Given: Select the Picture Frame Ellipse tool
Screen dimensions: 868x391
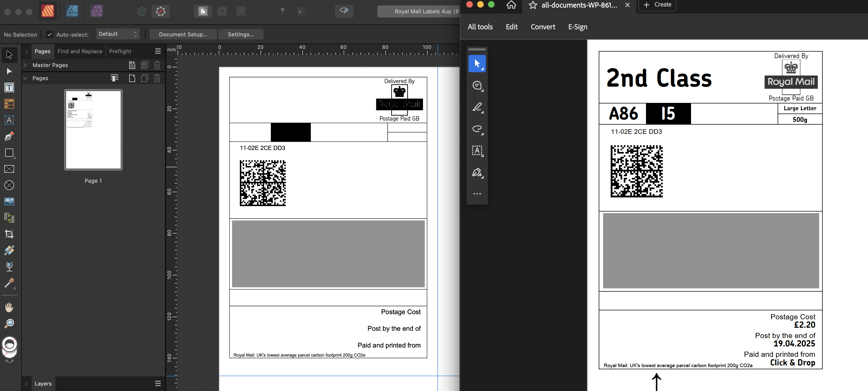Looking at the screenshot, I should pyautogui.click(x=9, y=185).
